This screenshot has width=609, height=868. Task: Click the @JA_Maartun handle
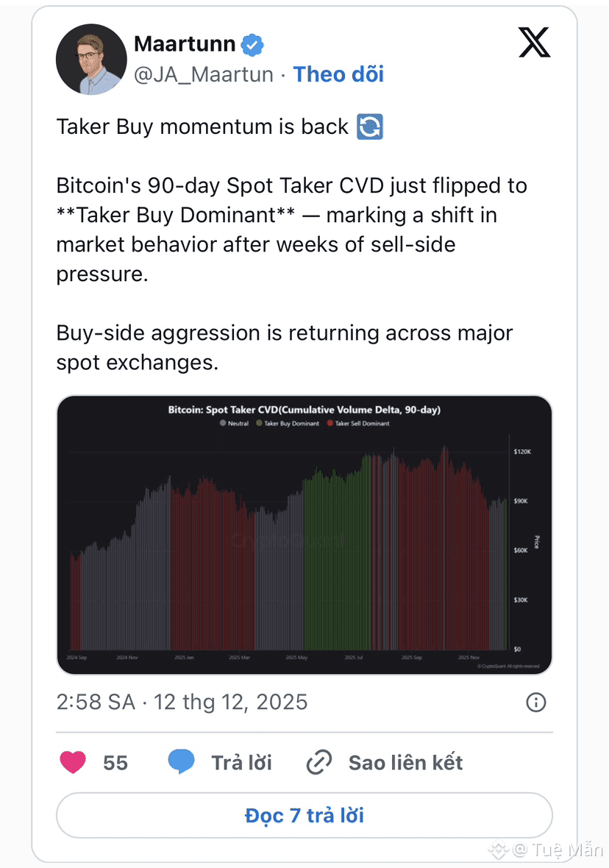click(x=204, y=74)
